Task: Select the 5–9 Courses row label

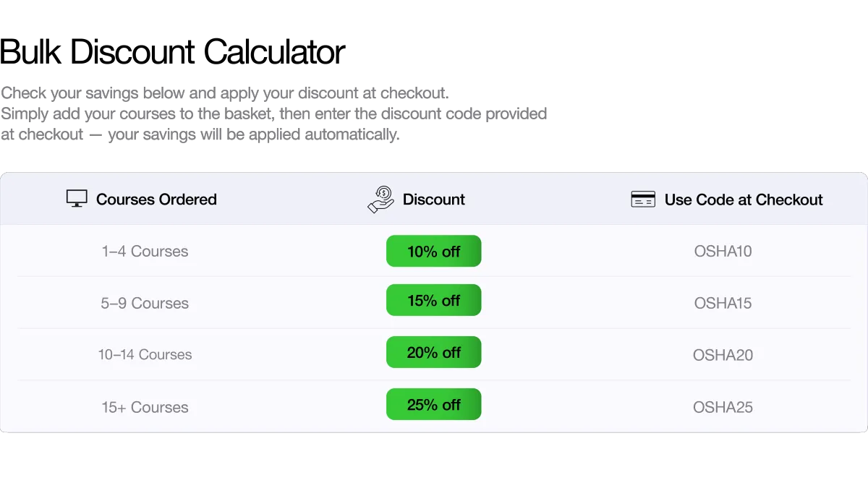Action: (145, 303)
